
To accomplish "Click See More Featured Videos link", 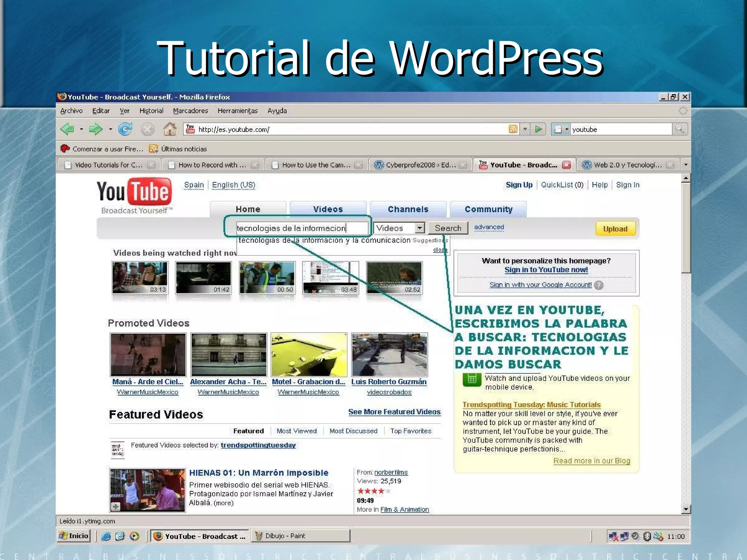I will pyautogui.click(x=394, y=412).
